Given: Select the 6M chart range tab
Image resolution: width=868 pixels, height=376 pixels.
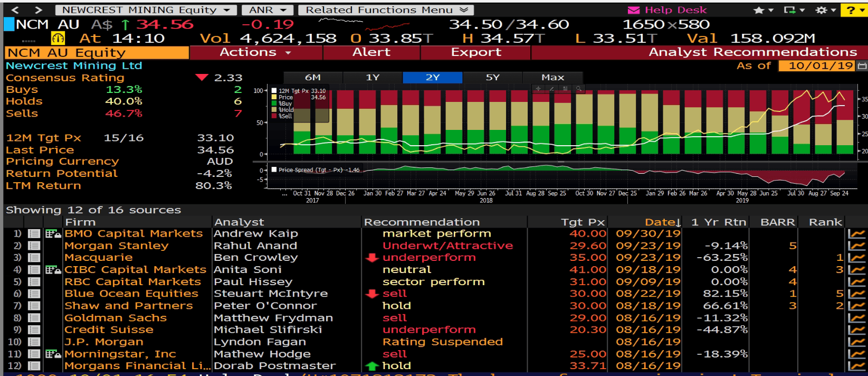Looking at the screenshot, I should [313, 77].
